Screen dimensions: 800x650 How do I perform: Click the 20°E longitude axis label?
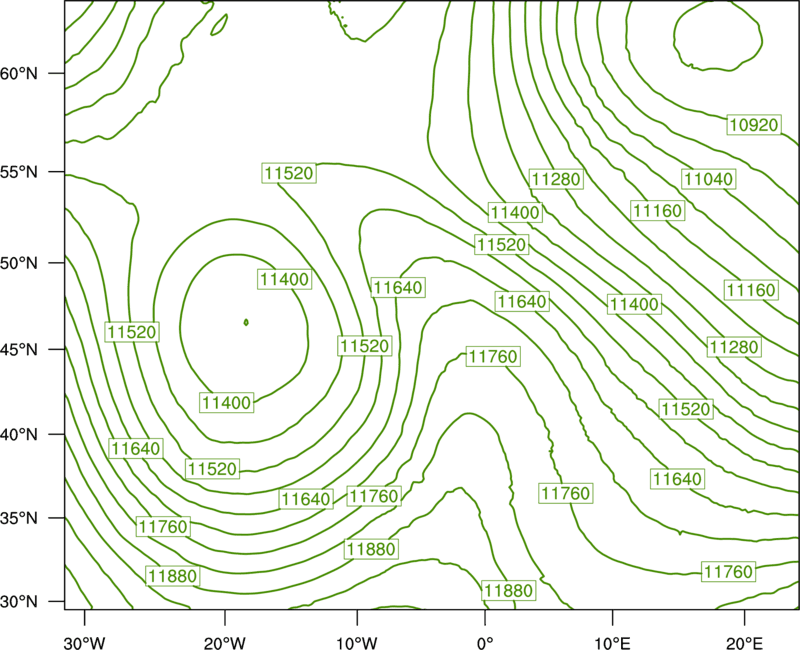[x=744, y=643]
